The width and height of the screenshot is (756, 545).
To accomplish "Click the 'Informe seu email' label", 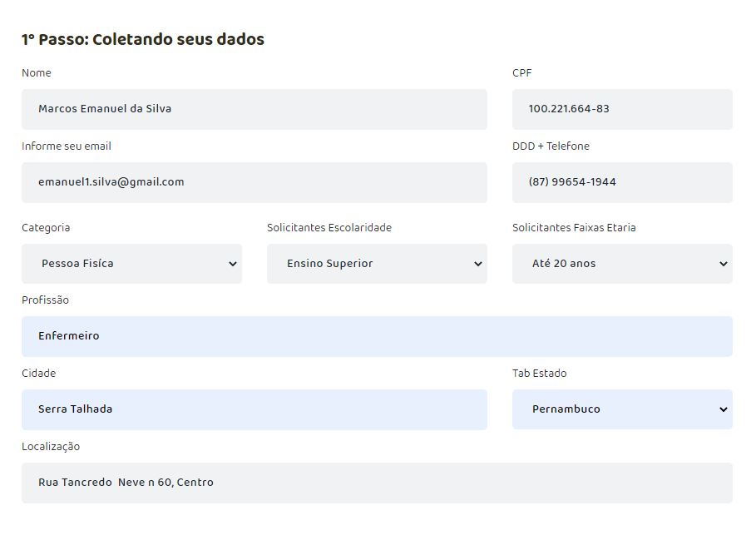I will point(67,146).
